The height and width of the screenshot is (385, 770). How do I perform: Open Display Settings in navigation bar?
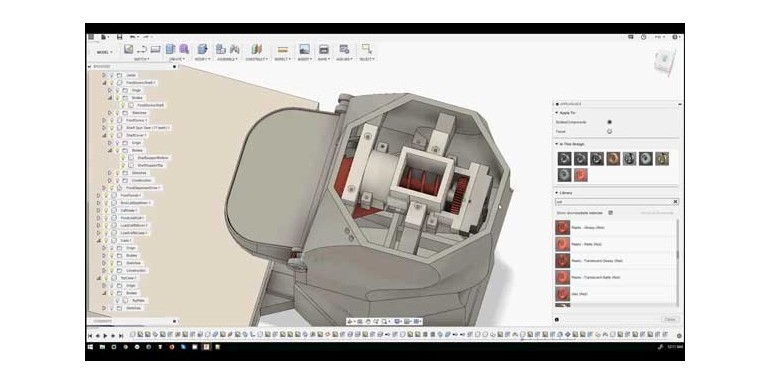click(x=397, y=321)
